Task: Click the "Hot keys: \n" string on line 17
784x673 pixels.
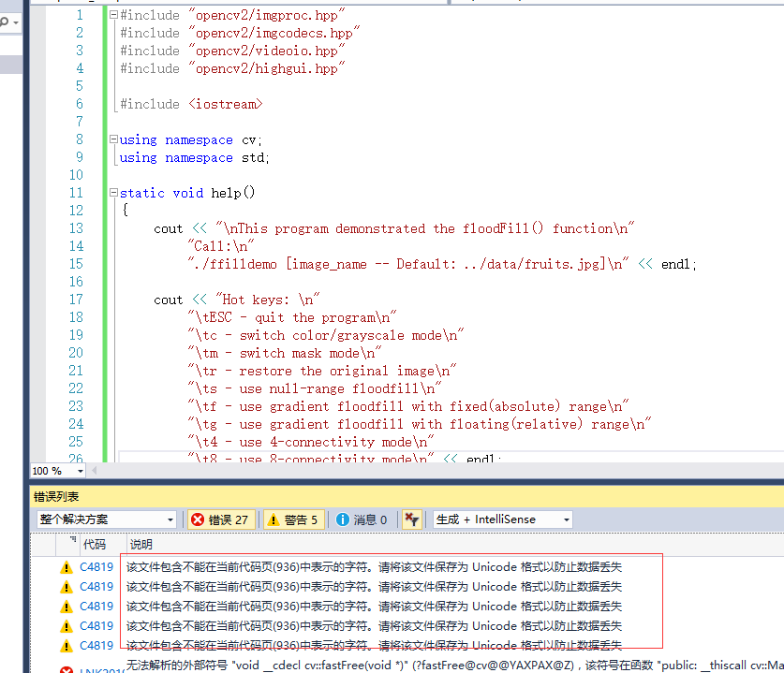Action: pyautogui.click(x=268, y=300)
